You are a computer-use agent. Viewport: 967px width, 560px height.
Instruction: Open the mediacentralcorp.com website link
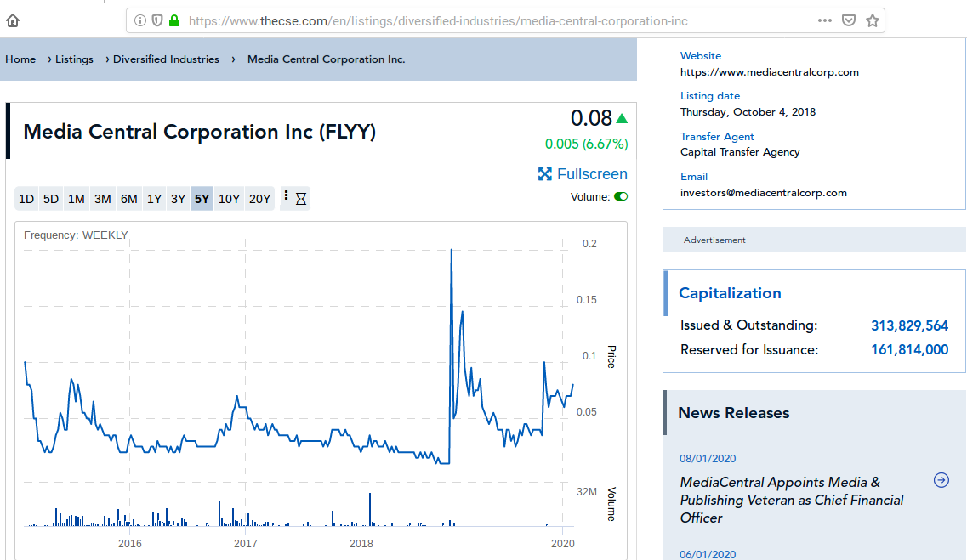click(x=769, y=72)
